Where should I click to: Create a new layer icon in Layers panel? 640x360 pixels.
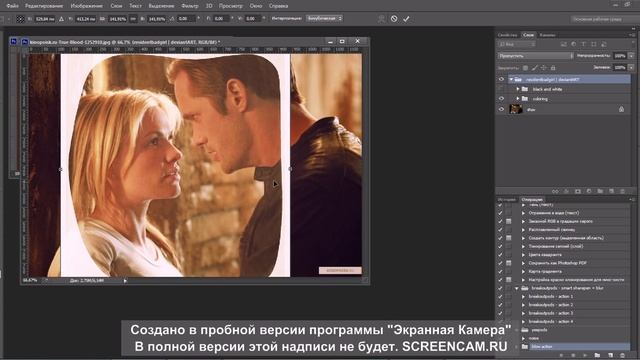point(611,191)
